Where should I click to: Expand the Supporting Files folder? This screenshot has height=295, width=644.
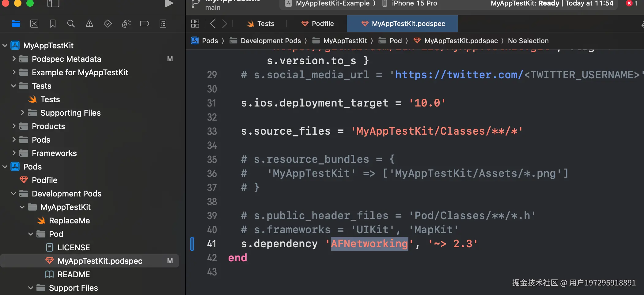point(22,113)
